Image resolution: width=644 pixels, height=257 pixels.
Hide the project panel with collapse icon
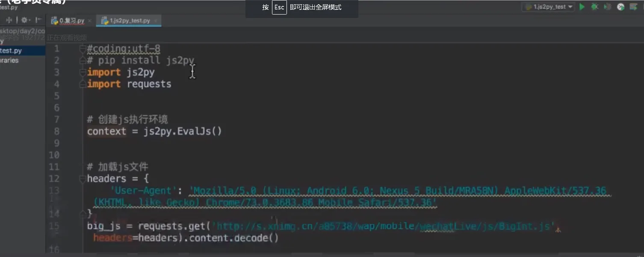[x=38, y=20]
